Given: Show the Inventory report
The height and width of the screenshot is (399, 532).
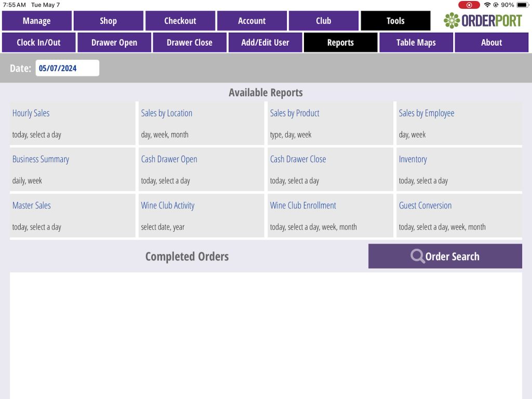Looking at the screenshot, I should point(413,159).
